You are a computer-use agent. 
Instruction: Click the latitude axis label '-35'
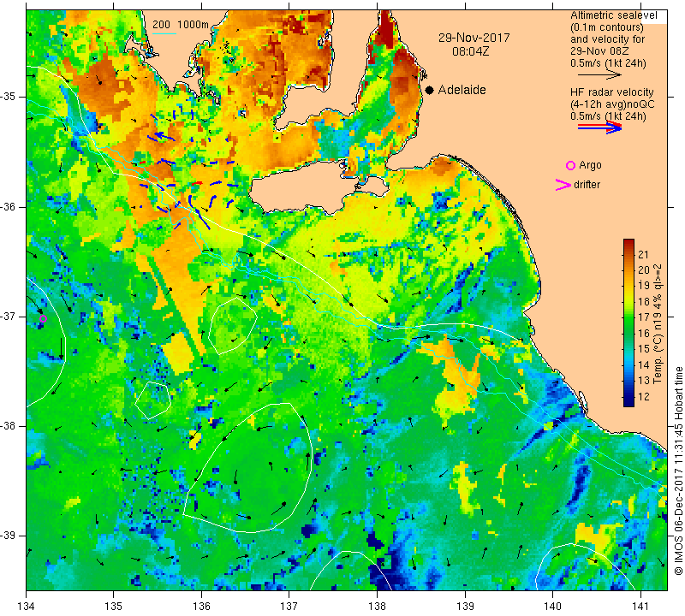[x=9, y=97]
